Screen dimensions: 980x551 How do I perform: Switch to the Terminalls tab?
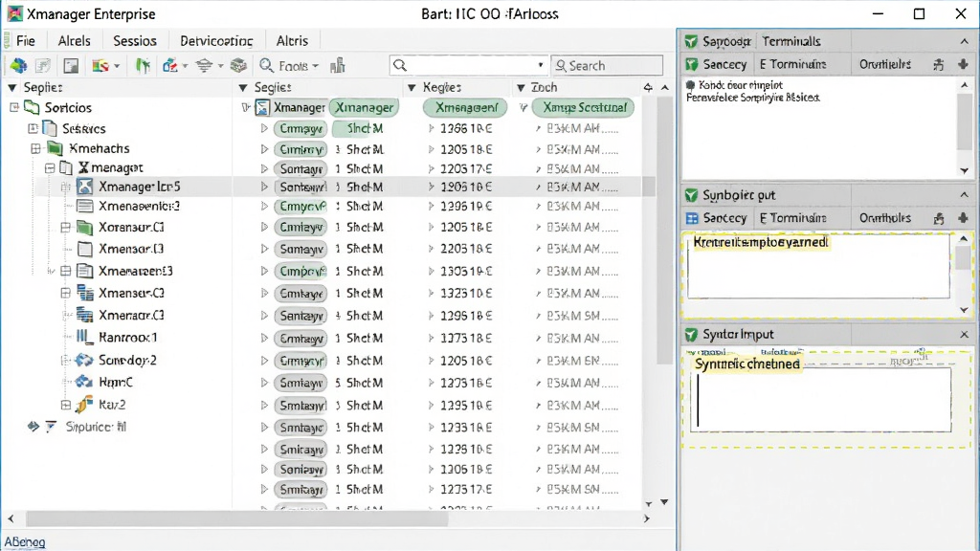click(791, 41)
